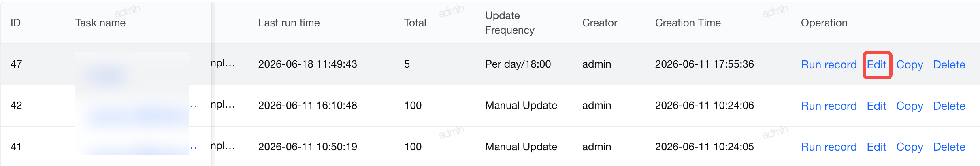This screenshot has width=980, height=166.
Task: Click the Last run time column header
Action: pyautogui.click(x=289, y=23)
